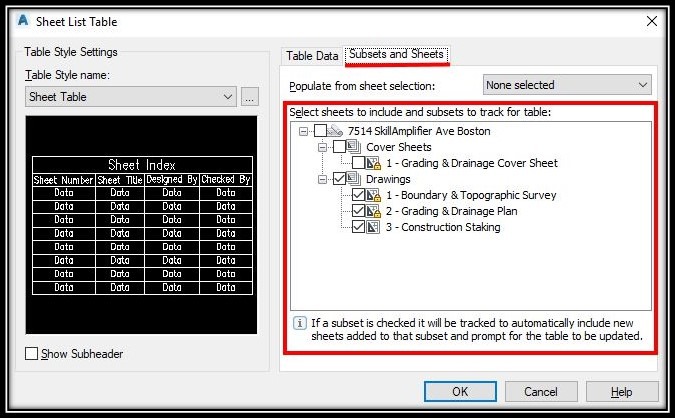Select 1 - Grading & Drainage Cover Sheet text
675x418 pixels.
coord(471,163)
